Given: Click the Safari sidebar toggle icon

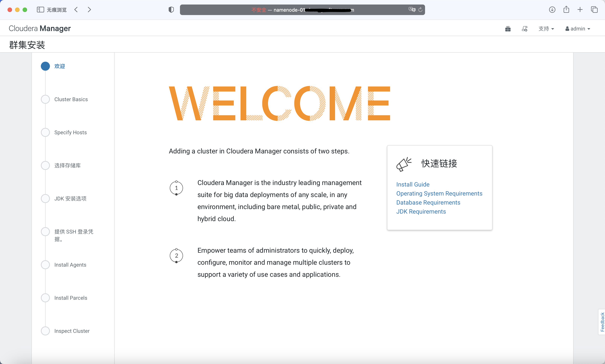Looking at the screenshot, I should 40,10.
